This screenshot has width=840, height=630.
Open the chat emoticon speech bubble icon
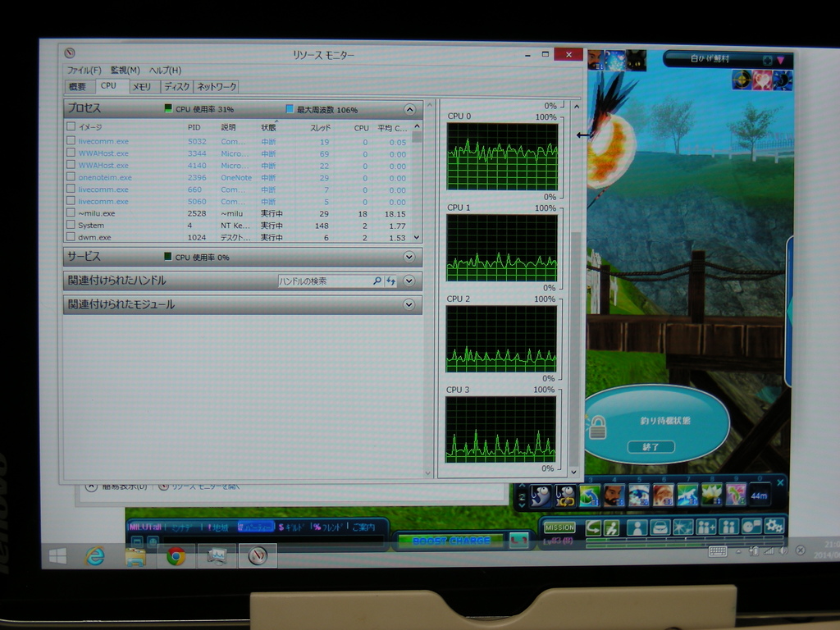click(x=751, y=527)
